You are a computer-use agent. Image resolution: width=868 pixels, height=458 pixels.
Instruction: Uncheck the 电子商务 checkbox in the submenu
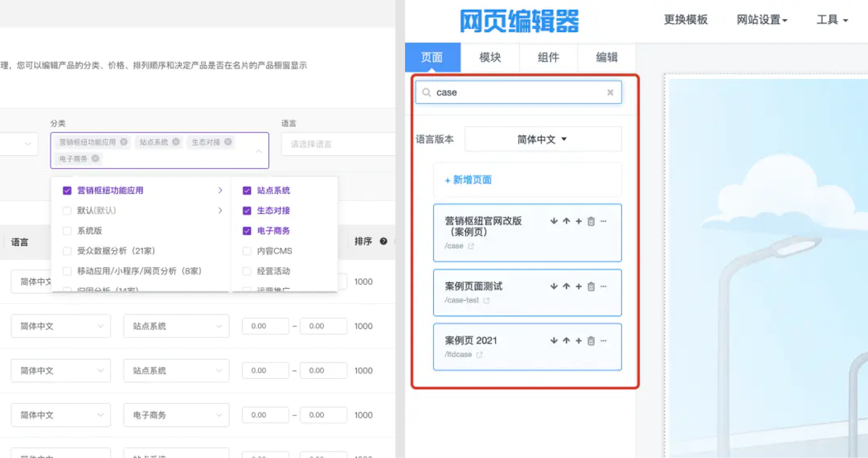247,231
